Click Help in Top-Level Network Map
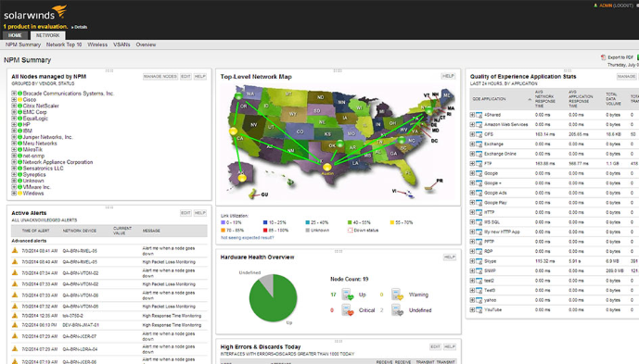 click(x=448, y=76)
